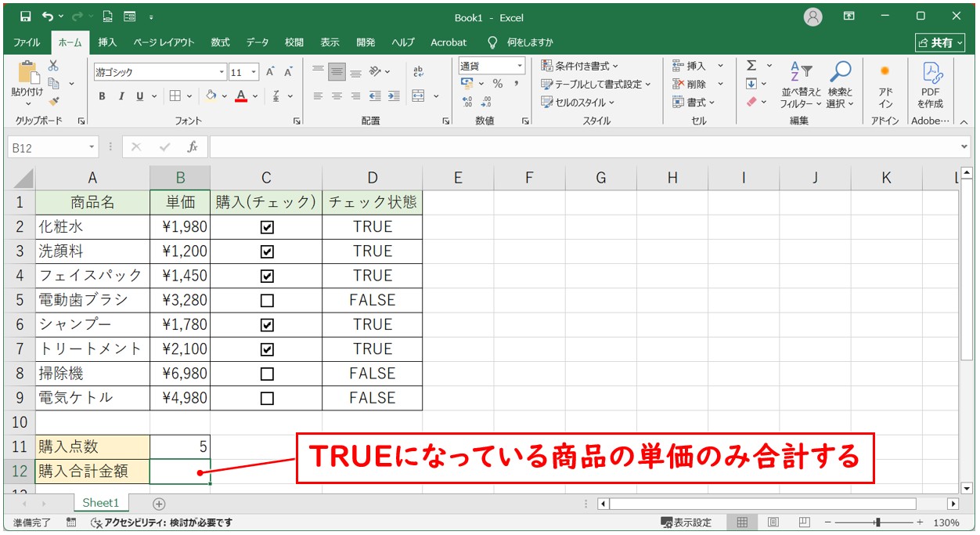Click the 共有 share button
The image size is (980, 535).
(942, 42)
